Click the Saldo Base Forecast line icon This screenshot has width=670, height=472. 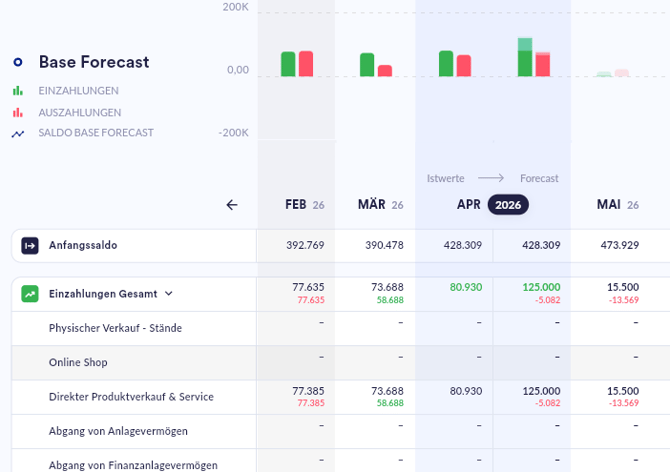click(x=18, y=133)
